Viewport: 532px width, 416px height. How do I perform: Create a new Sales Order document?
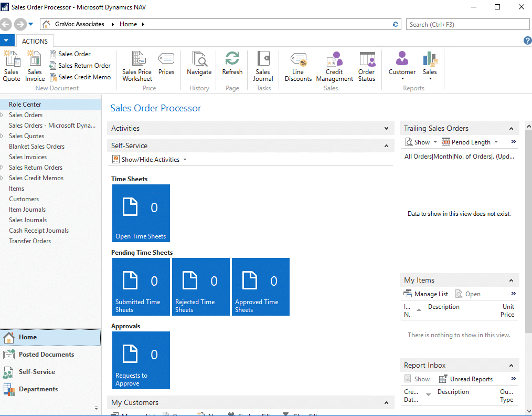(70, 54)
